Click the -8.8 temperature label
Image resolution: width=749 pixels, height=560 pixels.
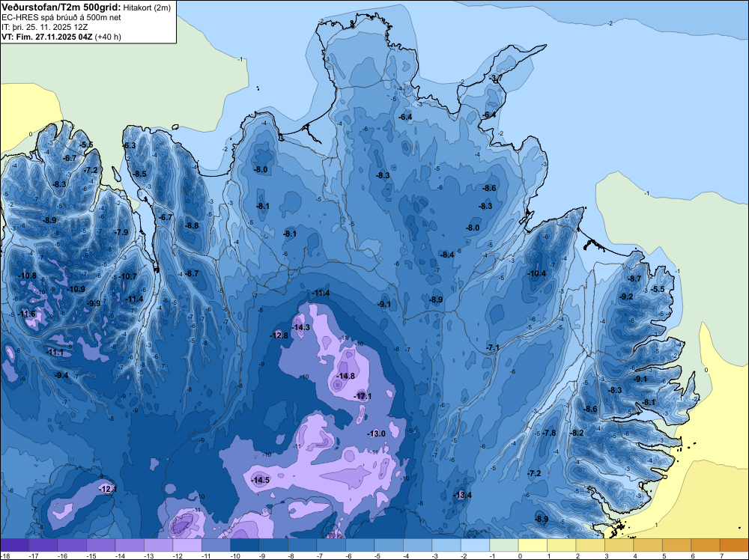click(x=192, y=225)
